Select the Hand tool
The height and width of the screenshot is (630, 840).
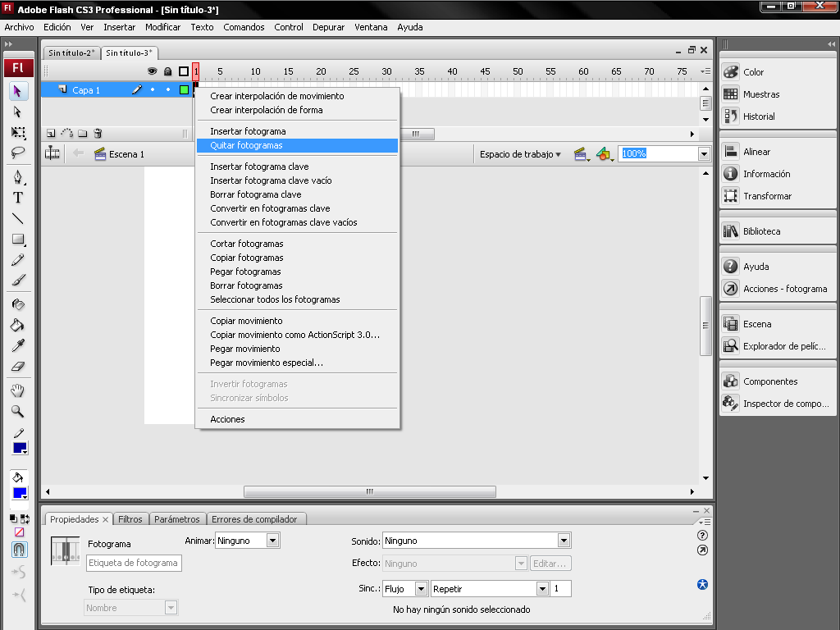pyautogui.click(x=18, y=390)
